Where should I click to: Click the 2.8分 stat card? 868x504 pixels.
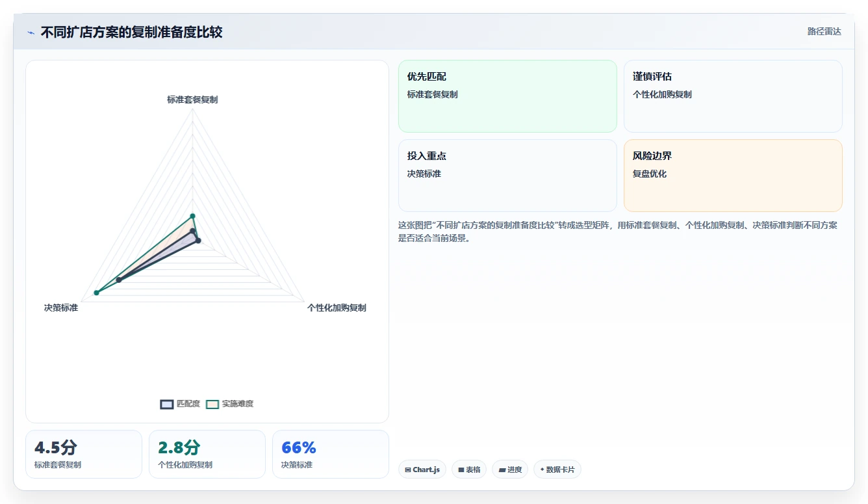pyautogui.click(x=207, y=454)
